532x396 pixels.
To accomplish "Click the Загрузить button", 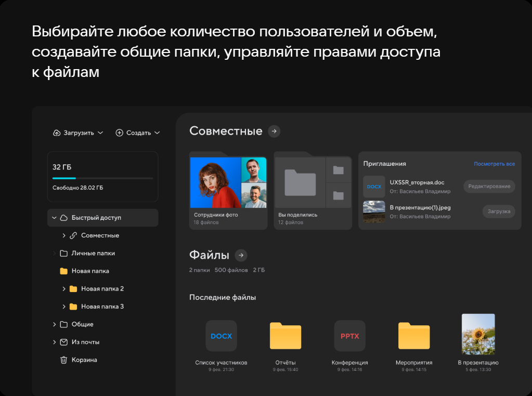I will [x=78, y=133].
